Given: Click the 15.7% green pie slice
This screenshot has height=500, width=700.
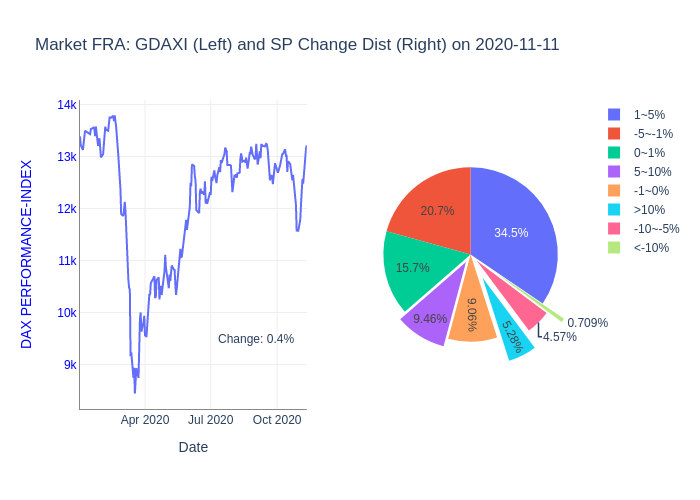Looking at the screenshot, I should coord(412,268).
